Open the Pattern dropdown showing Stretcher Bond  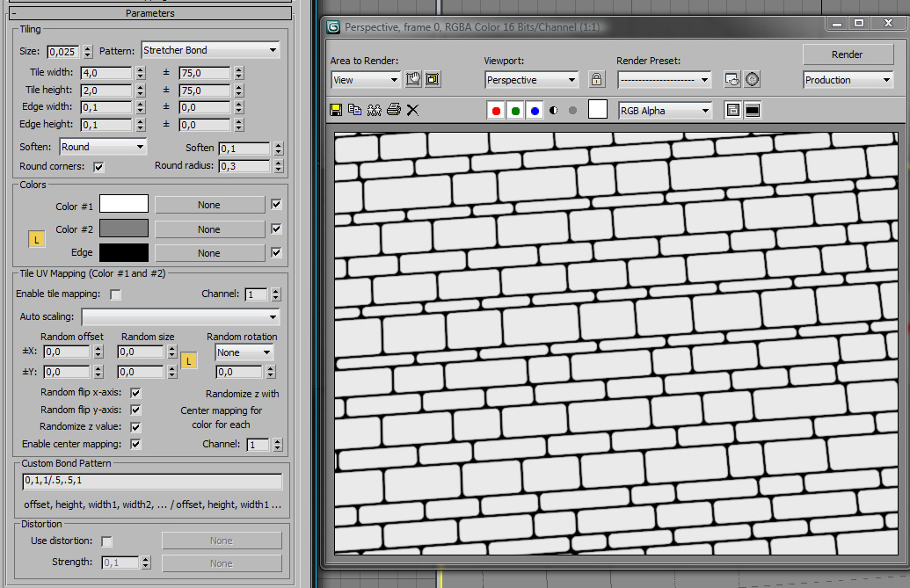pos(211,50)
